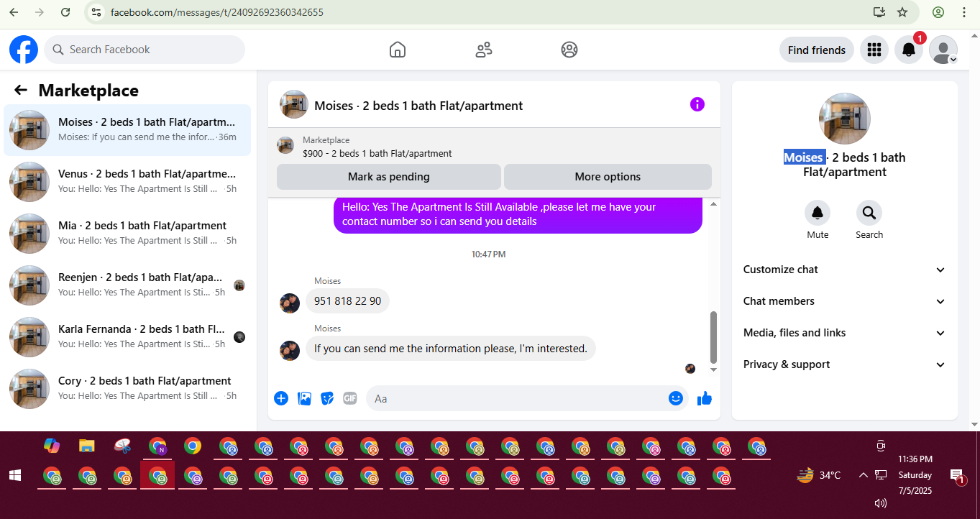
Task: Open Windows notification center icon
Action: [958, 475]
